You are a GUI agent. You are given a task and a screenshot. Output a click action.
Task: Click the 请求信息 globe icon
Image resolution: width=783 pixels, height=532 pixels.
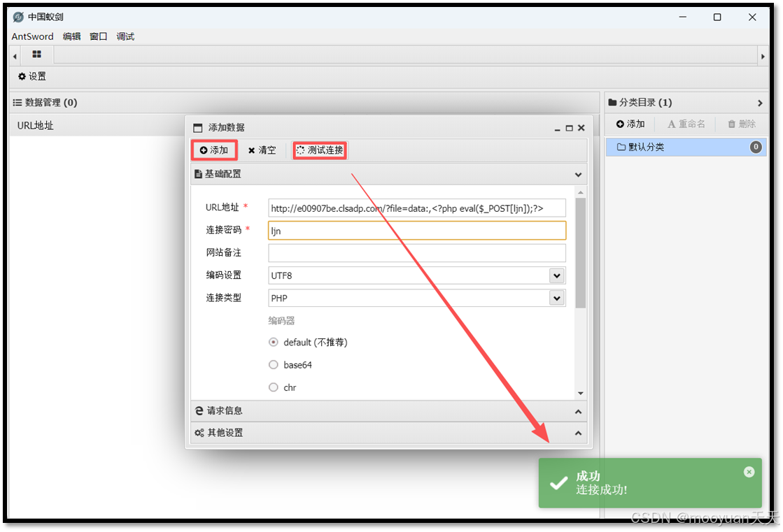199,411
